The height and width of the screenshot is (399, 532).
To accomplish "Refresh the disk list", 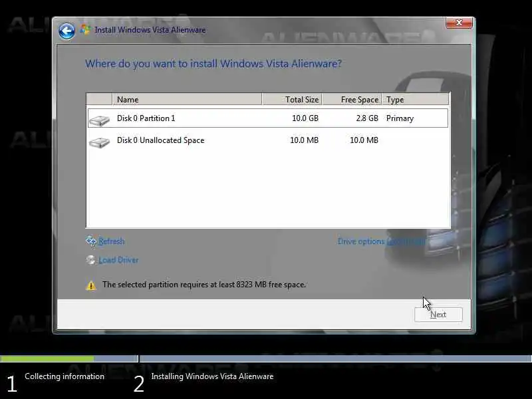I will click(111, 241).
